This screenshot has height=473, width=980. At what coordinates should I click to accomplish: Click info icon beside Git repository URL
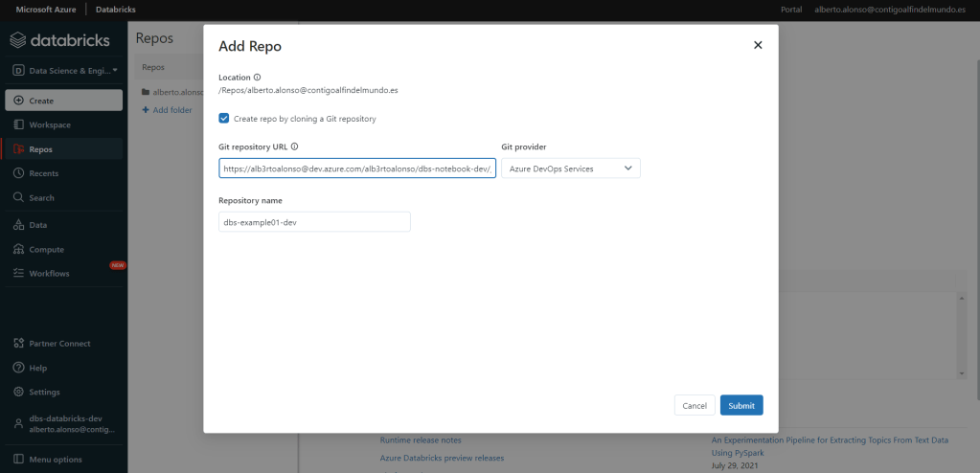(x=294, y=147)
